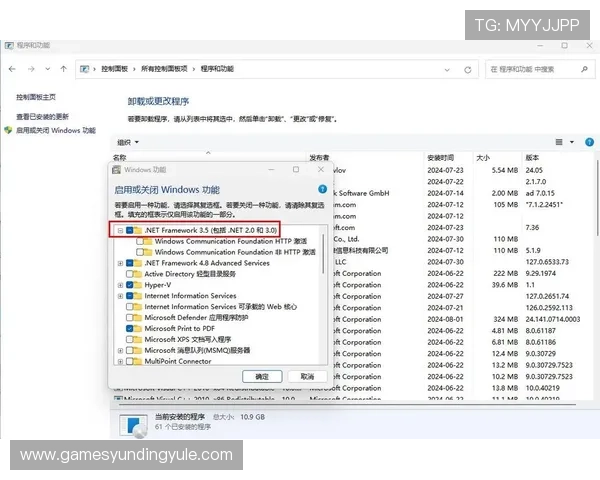
Task: Expand Microsoft 消息队列(MSMQ)服务器 node
Action: (x=120, y=351)
